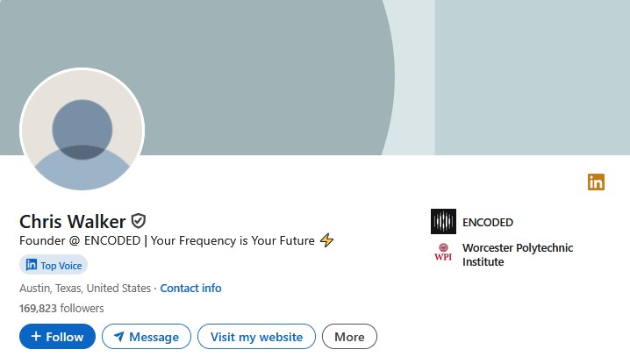Open the Visit my website link
Image resolution: width=630 pixels, height=364 pixels.
pyautogui.click(x=256, y=337)
